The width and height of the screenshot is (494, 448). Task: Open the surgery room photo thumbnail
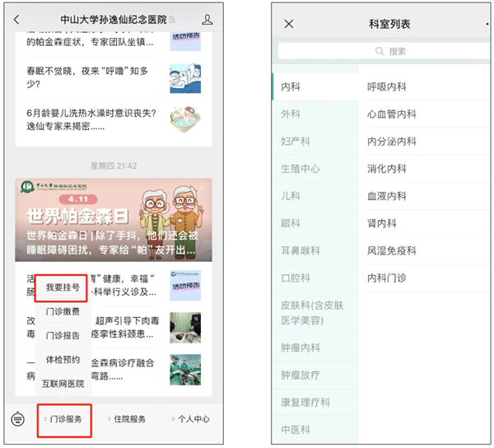(x=185, y=370)
